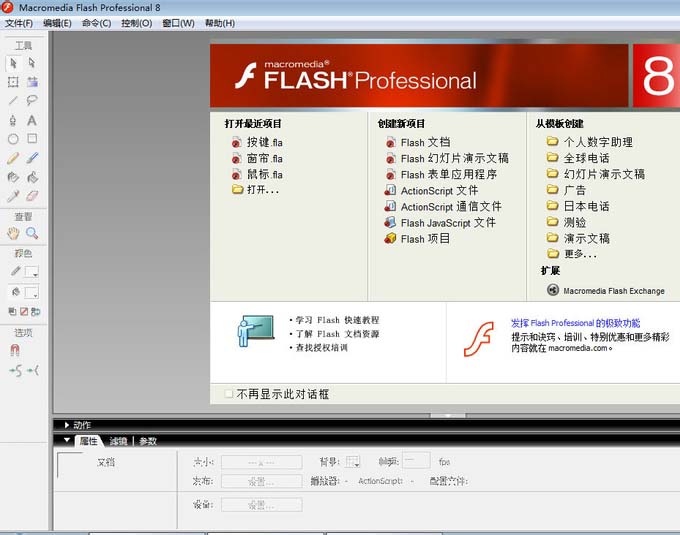Create a Flash 表单应用程序

[x=441, y=175]
